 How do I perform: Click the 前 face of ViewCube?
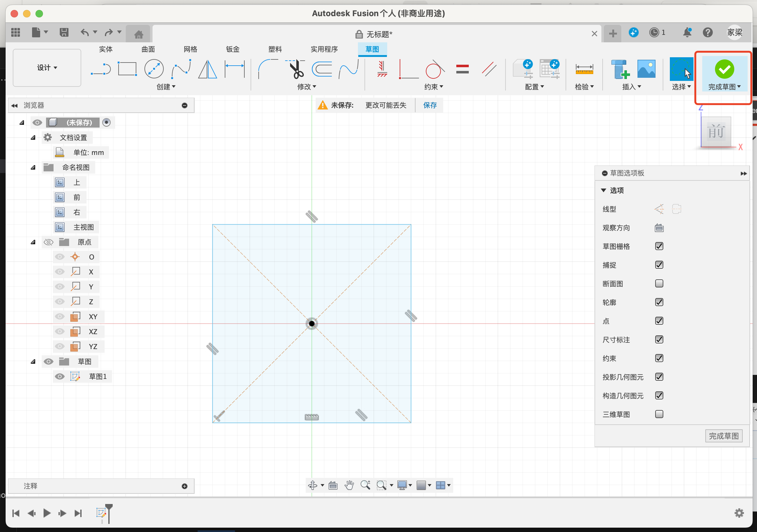pyautogui.click(x=716, y=132)
